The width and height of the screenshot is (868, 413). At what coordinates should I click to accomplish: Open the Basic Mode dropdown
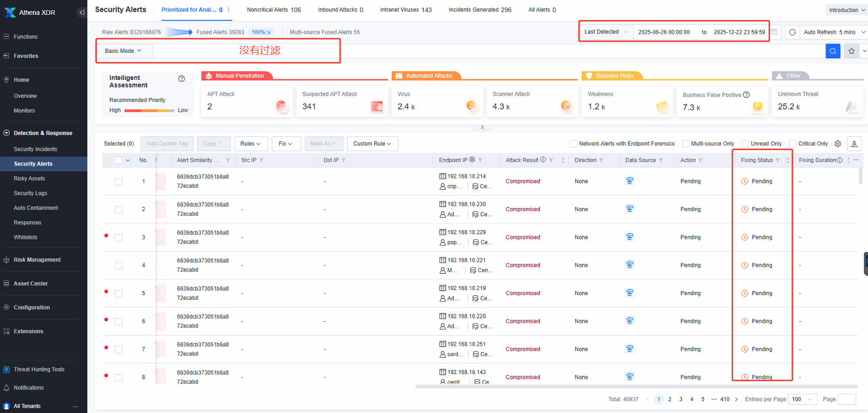(123, 51)
